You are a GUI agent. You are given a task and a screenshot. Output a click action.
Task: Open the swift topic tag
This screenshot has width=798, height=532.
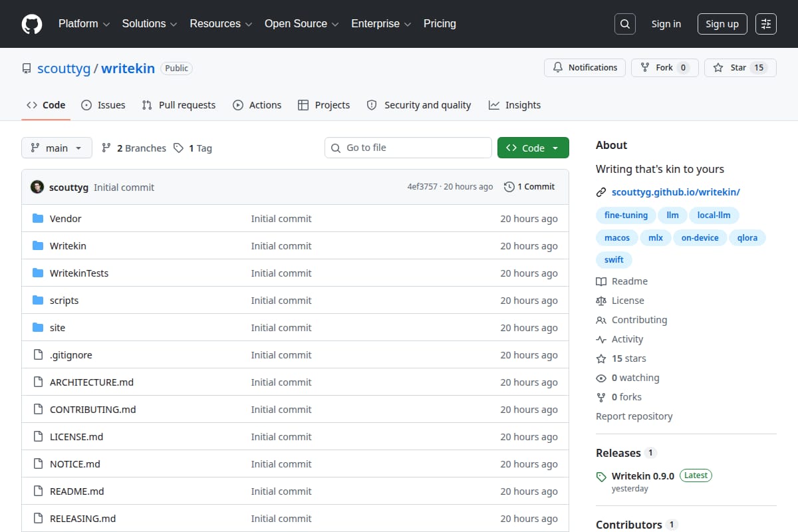coord(614,261)
